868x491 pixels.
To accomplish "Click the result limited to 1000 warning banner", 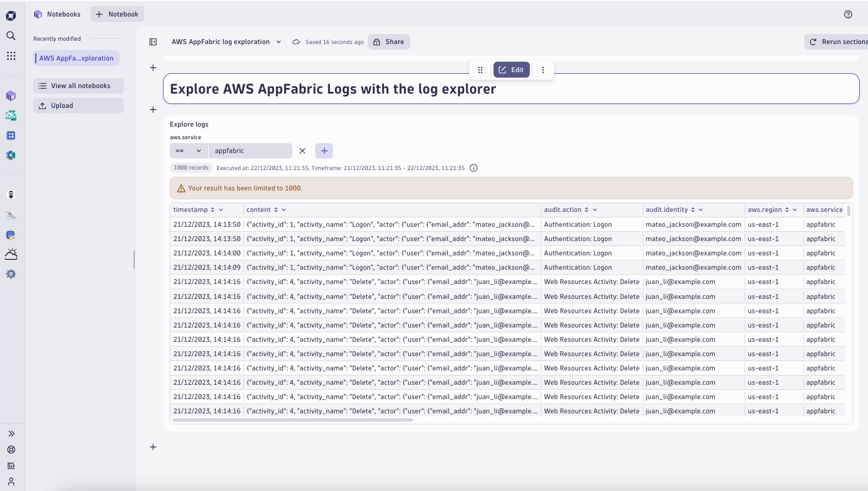I will coord(511,188).
